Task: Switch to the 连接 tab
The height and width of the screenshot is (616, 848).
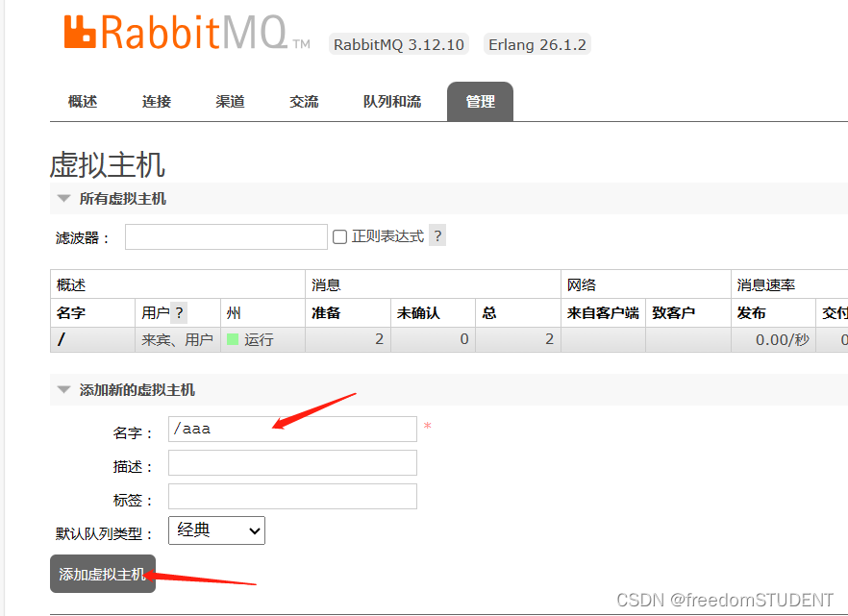Action: tap(155, 101)
